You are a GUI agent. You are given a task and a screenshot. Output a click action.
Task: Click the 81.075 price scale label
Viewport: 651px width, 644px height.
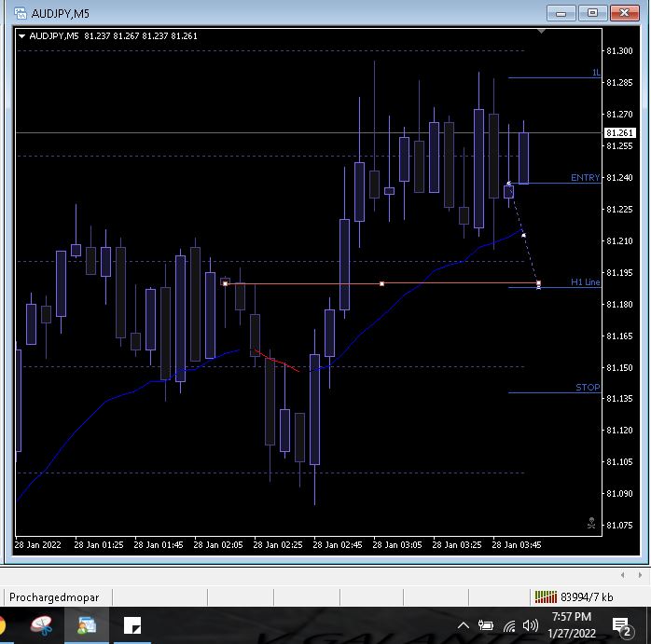click(x=619, y=526)
